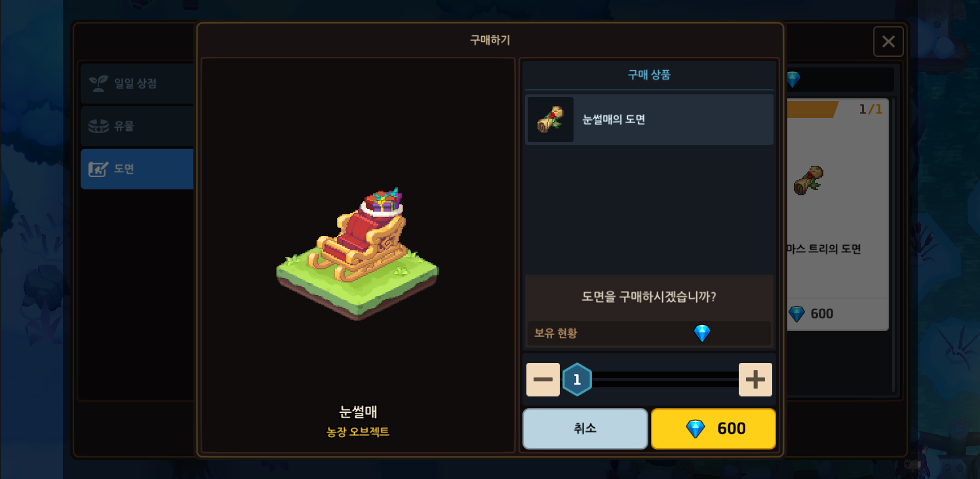Click the relic icon beside 유물
Image resolution: width=980 pixels, height=479 pixels.
pyautogui.click(x=98, y=126)
